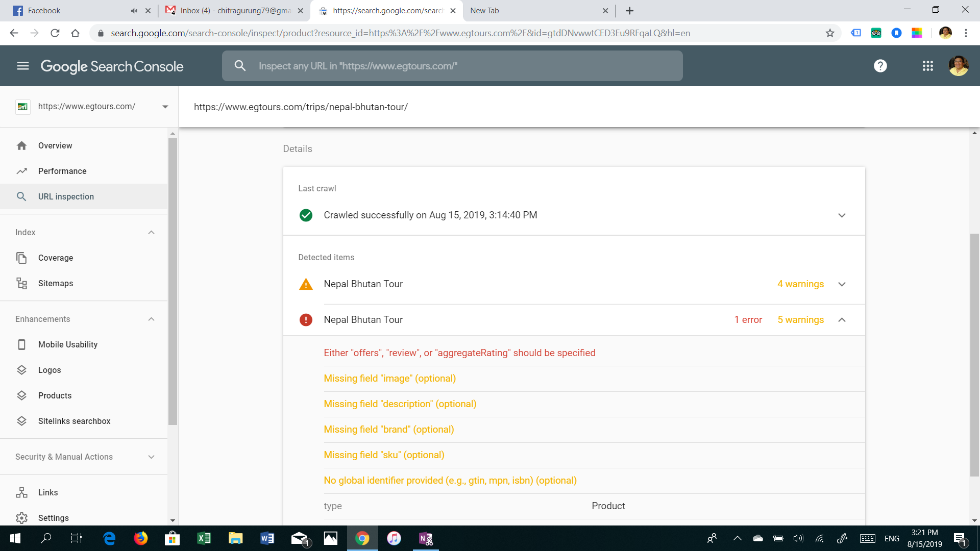Click the URL inspection magnifier icon
Screen dimensions: 980x551
click(x=21, y=196)
